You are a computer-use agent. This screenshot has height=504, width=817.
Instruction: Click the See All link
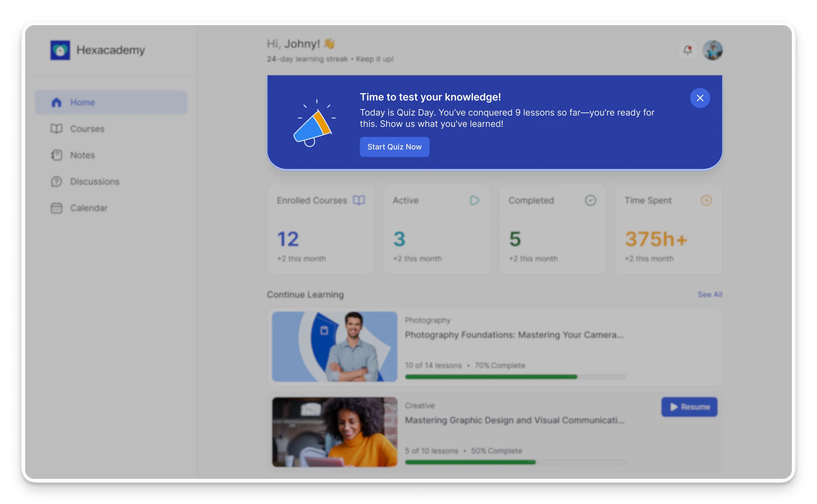pyautogui.click(x=710, y=294)
